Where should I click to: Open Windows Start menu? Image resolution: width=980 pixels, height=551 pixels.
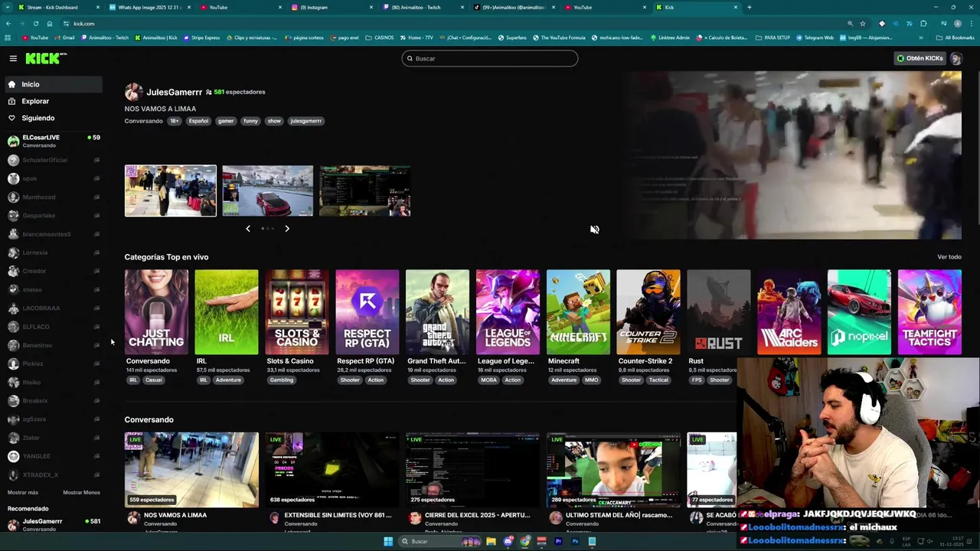coord(388,541)
